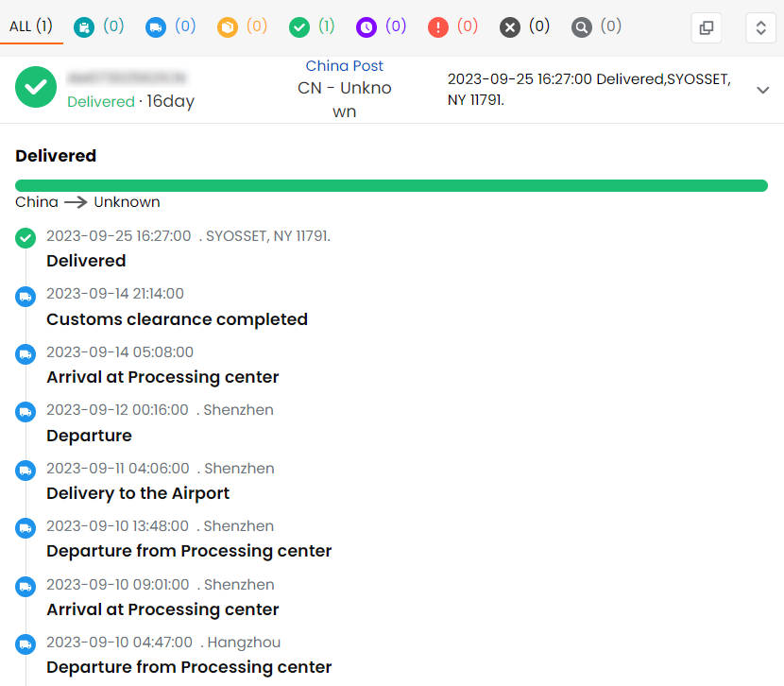
Task: Click '2023-09-11 04:06:00 . Shenzhen' timestamp
Action: pyautogui.click(x=161, y=469)
